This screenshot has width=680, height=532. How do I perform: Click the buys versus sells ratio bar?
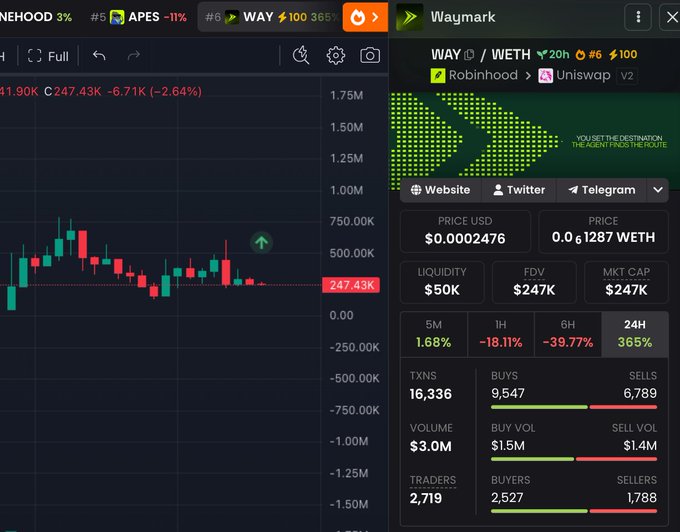click(x=574, y=407)
